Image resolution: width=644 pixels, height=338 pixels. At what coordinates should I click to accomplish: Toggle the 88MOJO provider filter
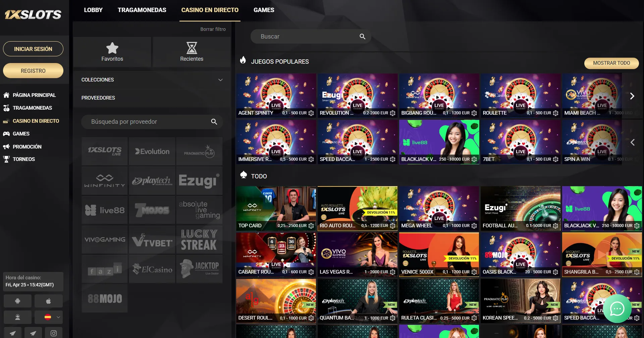tap(105, 298)
